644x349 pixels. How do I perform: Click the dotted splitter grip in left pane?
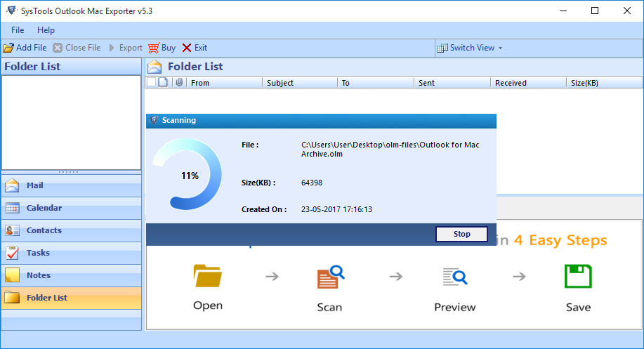[x=68, y=172]
